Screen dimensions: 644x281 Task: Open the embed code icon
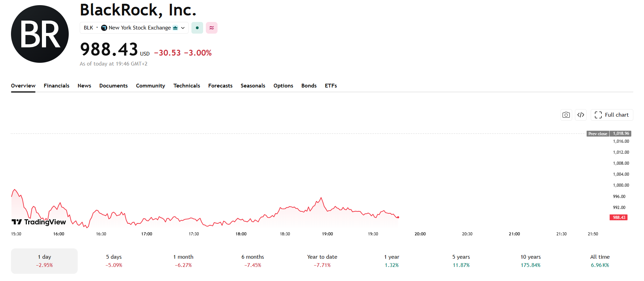click(581, 115)
